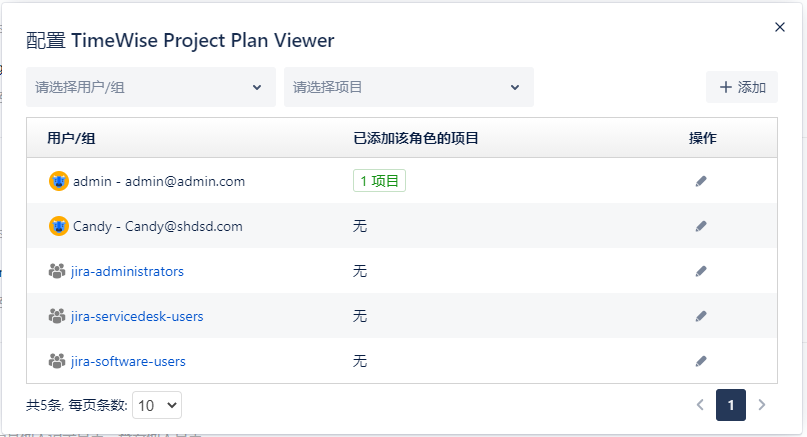Open the page size selector showing 10
Screen dimensions: 807x437
157,405
